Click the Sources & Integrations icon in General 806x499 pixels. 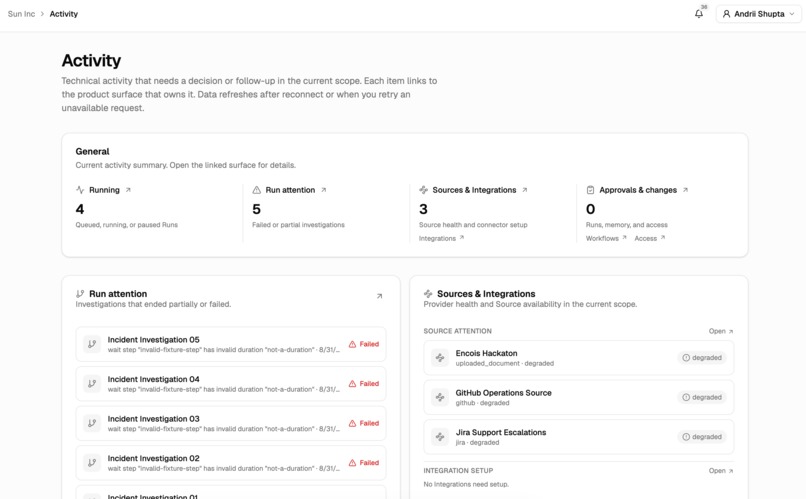[424, 190]
